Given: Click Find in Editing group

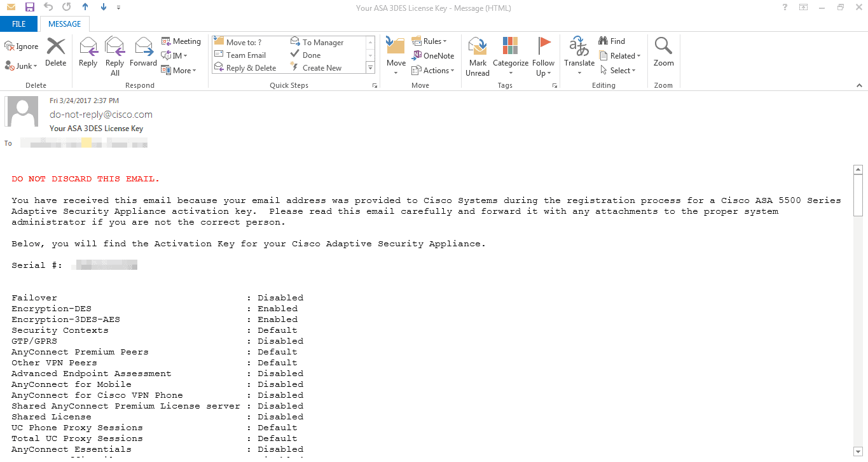Looking at the screenshot, I should (x=612, y=41).
